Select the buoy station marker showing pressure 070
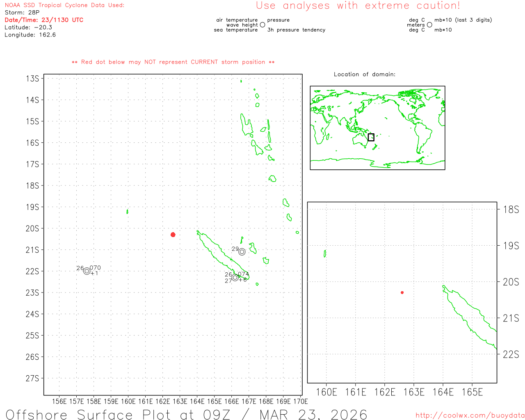The height and width of the screenshot is (420, 525). 87,271
